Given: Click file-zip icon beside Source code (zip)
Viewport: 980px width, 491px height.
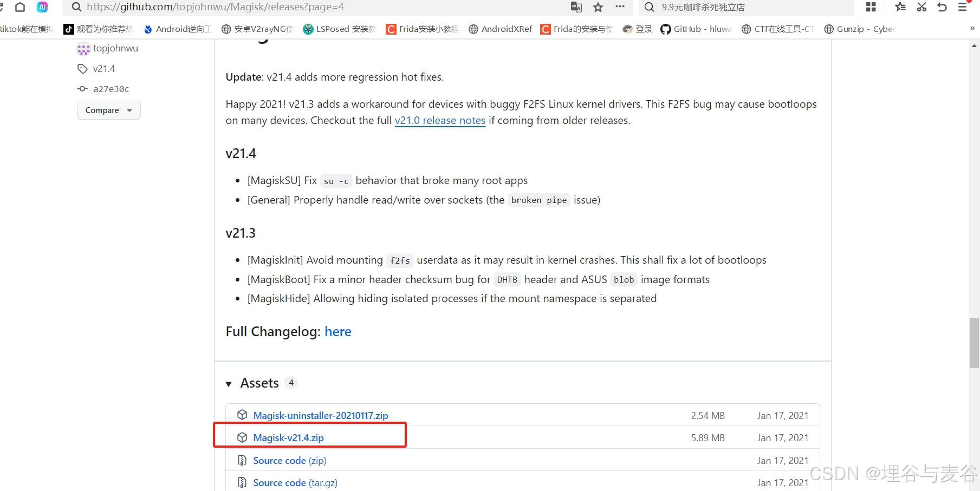Looking at the screenshot, I should (x=242, y=460).
